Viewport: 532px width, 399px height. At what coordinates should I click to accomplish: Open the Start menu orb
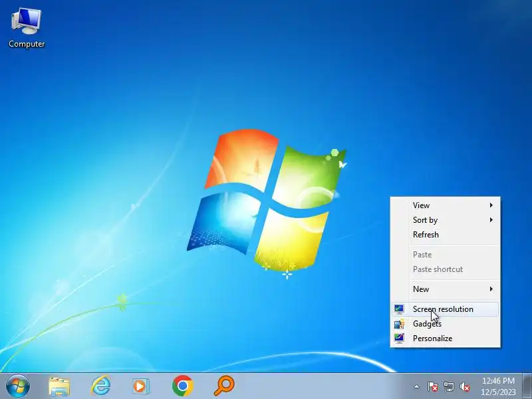pyautogui.click(x=18, y=386)
